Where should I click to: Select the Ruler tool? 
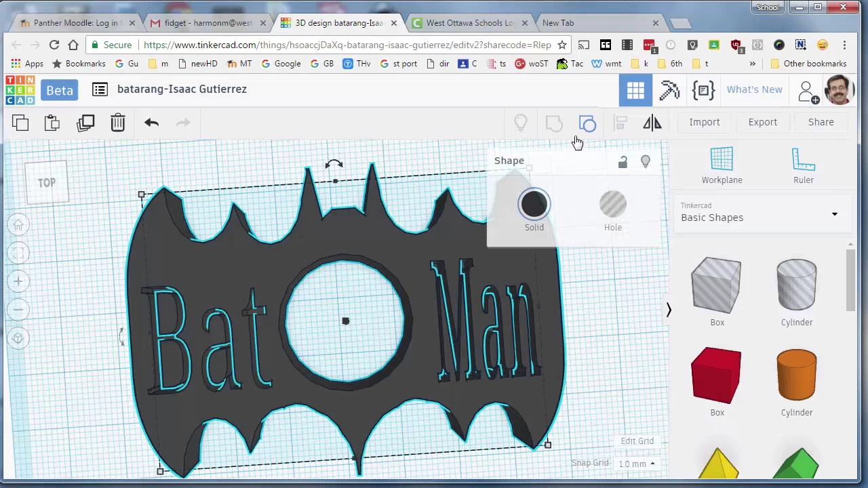804,165
